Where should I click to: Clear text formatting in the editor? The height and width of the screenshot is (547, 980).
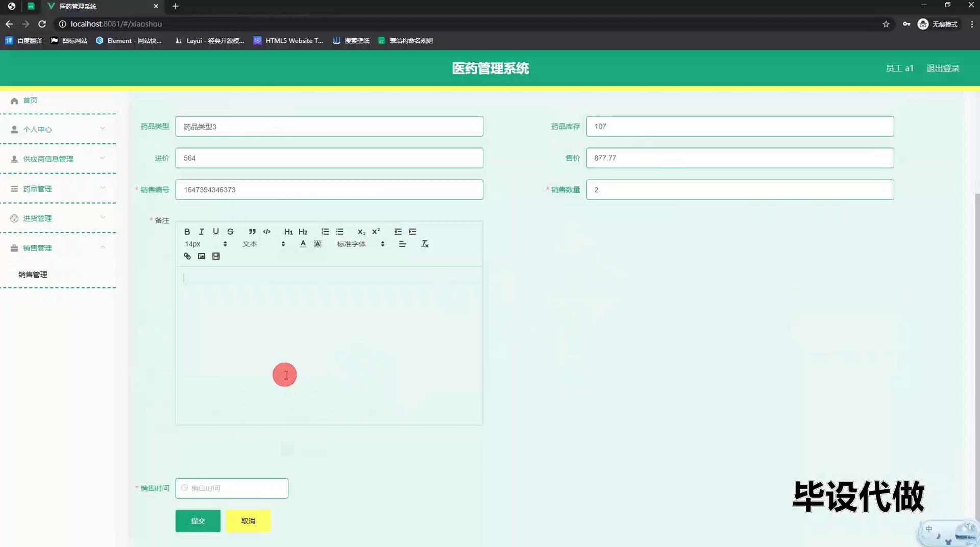pos(425,244)
